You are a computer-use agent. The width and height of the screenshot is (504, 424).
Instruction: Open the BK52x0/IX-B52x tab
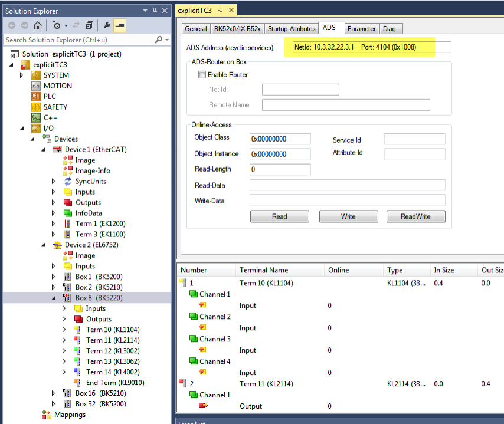pos(237,29)
